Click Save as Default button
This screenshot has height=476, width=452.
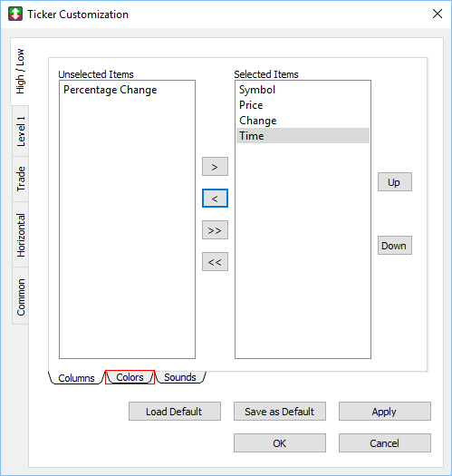pyautogui.click(x=280, y=412)
